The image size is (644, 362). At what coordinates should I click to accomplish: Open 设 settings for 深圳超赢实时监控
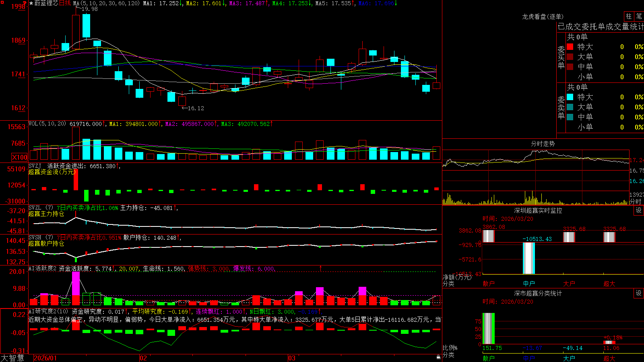click(639, 210)
